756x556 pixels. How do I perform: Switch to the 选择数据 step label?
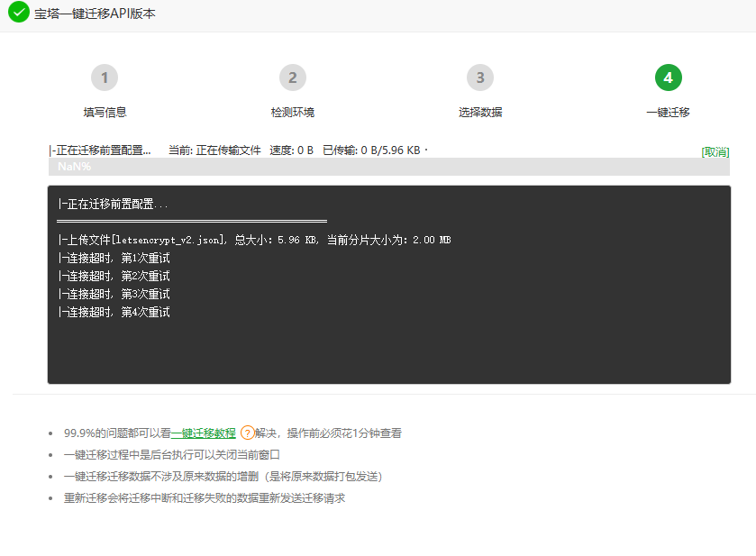pos(480,112)
